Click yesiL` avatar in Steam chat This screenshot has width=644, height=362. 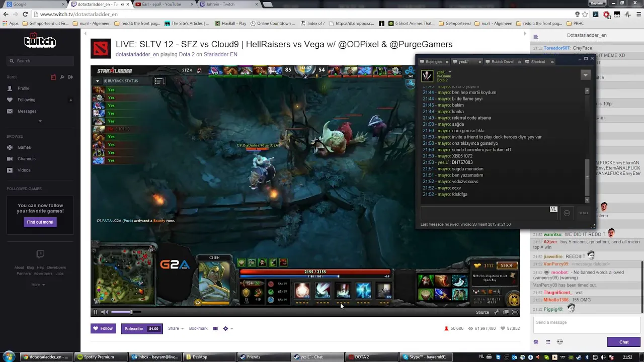(427, 76)
